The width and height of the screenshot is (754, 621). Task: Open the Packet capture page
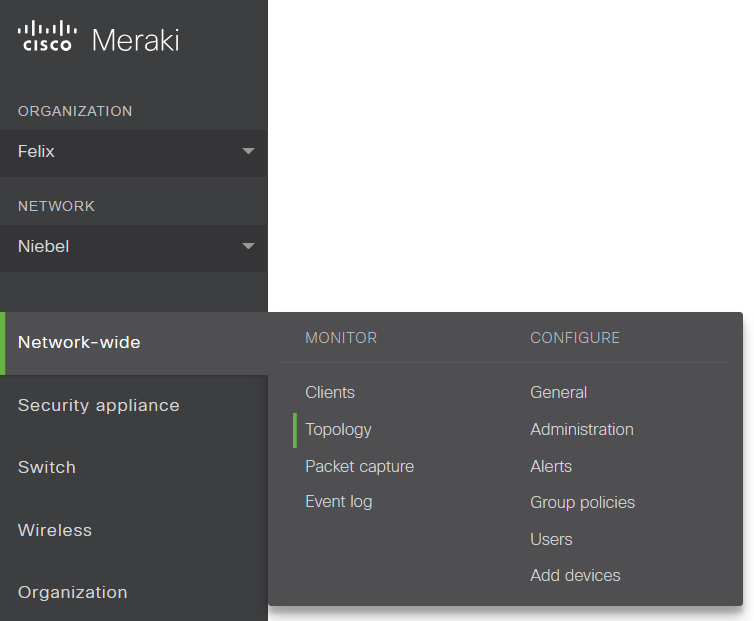point(359,466)
